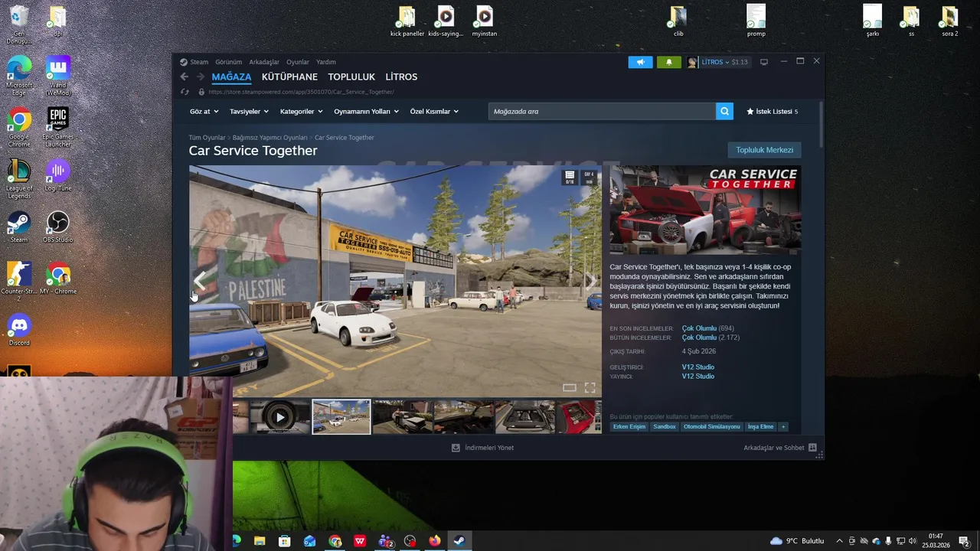Click Bağımsız Yapımcı Oyunları breadcrumb
Image resolution: width=980 pixels, height=551 pixels.
click(269, 138)
